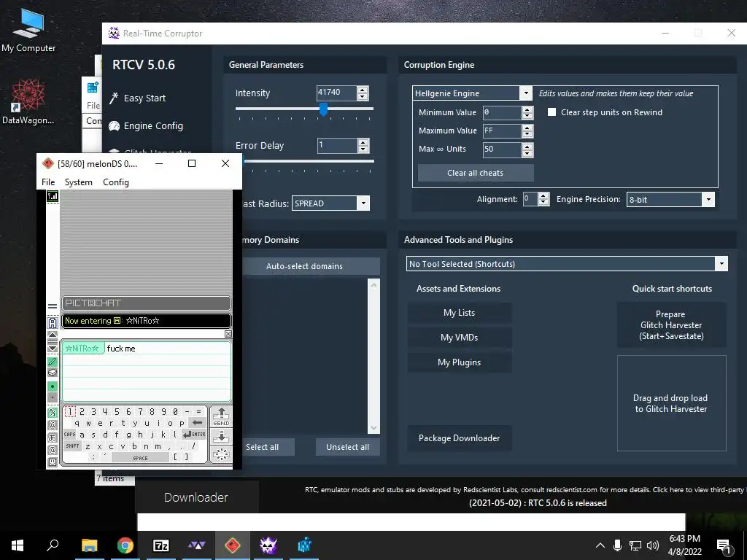Tap the CAPS key on PictoChat keyboard
The image size is (747, 560).
point(69,435)
